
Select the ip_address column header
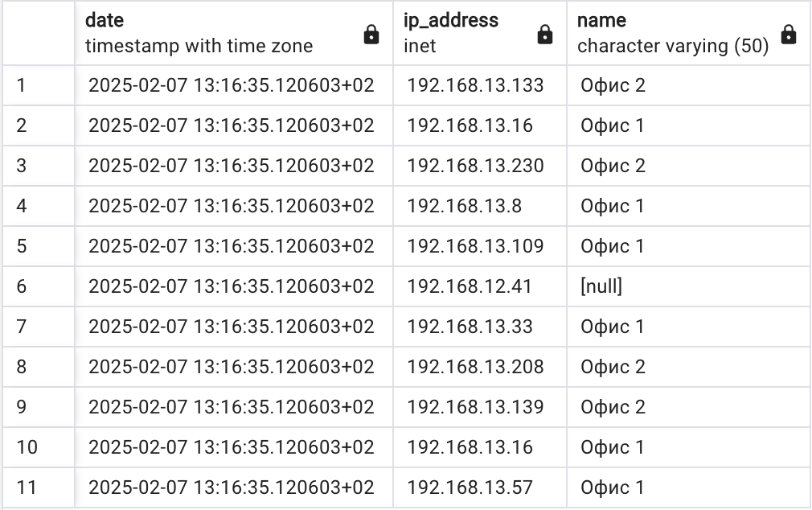point(480,33)
